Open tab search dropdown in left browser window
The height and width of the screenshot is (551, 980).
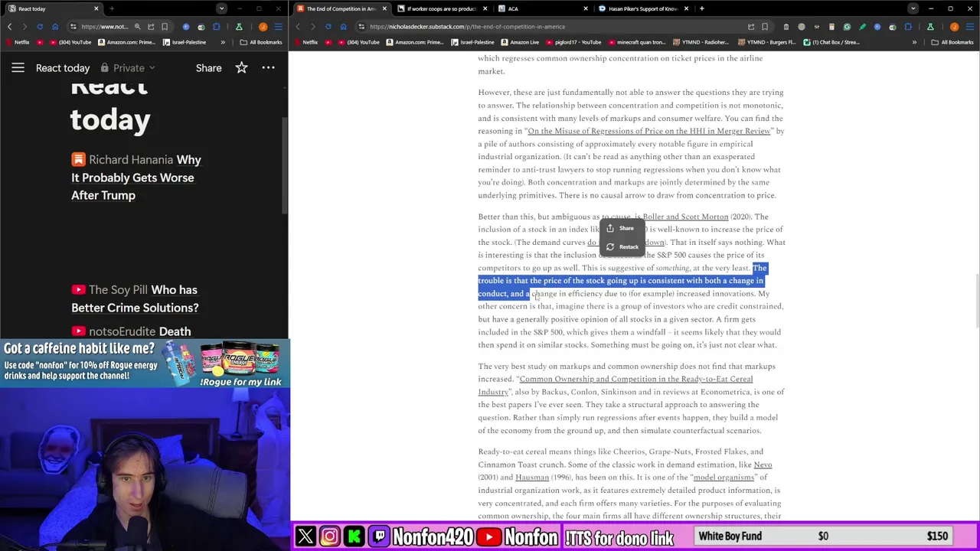tap(221, 8)
